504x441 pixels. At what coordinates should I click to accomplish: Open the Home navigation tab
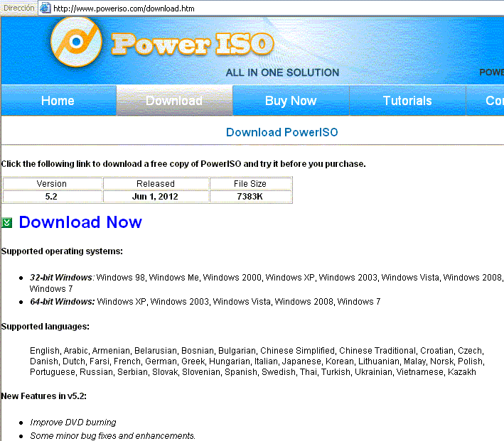(58, 101)
